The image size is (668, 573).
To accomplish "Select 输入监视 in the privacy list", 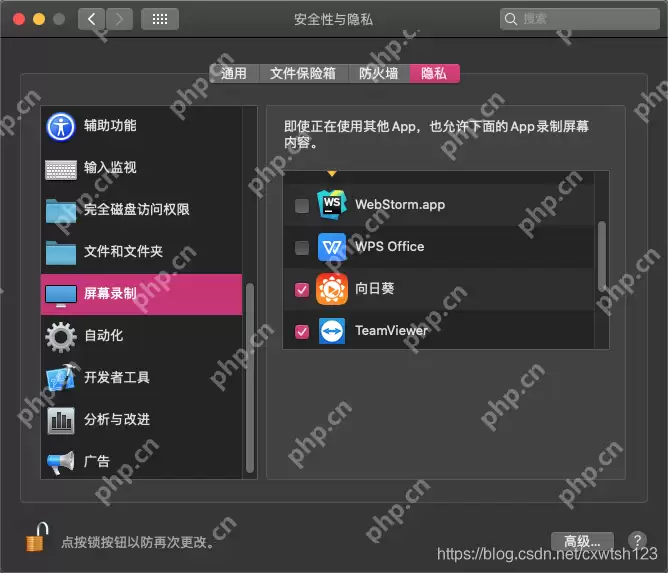I will click(x=141, y=168).
